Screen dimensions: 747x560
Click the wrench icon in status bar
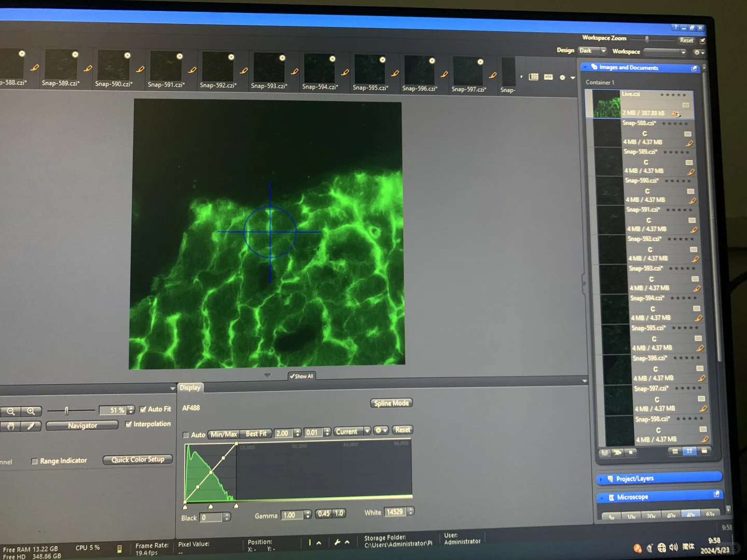pyautogui.click(x=337, y=542)
